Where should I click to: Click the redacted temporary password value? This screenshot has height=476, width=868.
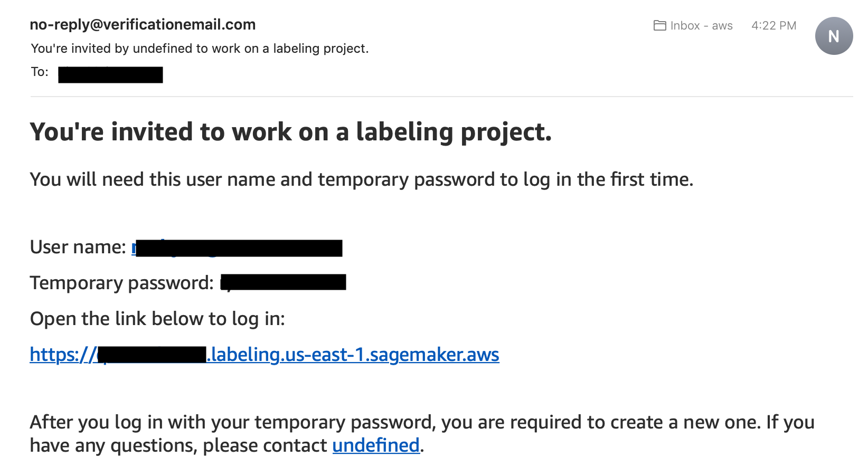[284, 282]
